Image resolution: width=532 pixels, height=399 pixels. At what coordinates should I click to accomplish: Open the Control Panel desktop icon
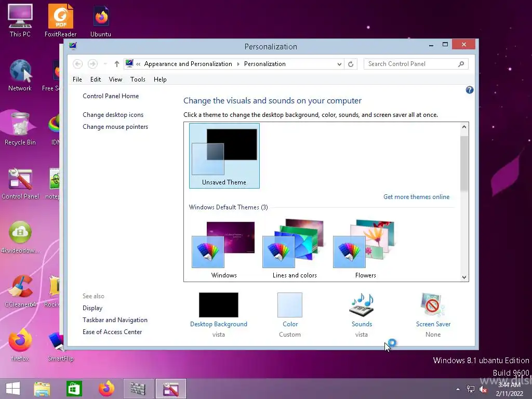click(20, 183)
